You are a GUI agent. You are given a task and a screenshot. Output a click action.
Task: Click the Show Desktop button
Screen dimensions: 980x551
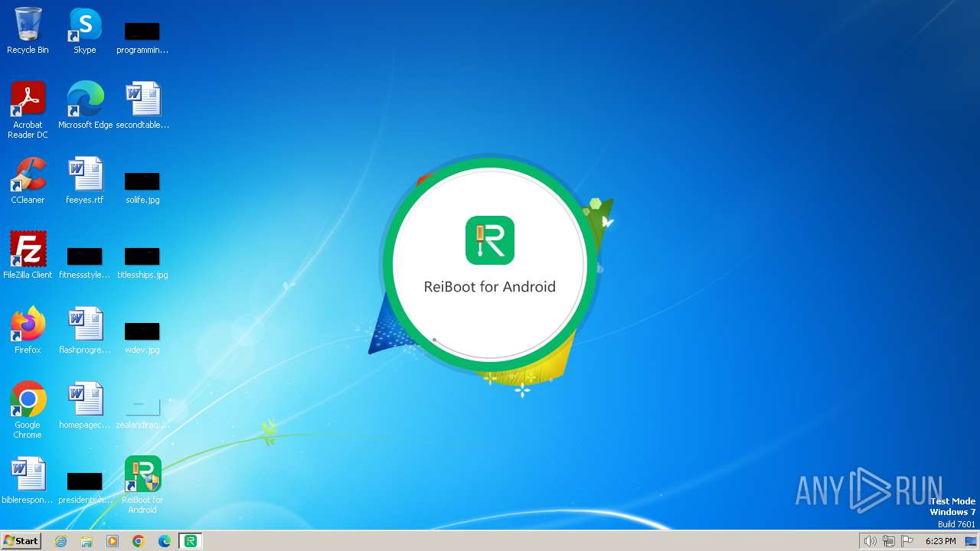tap(972, 541)
